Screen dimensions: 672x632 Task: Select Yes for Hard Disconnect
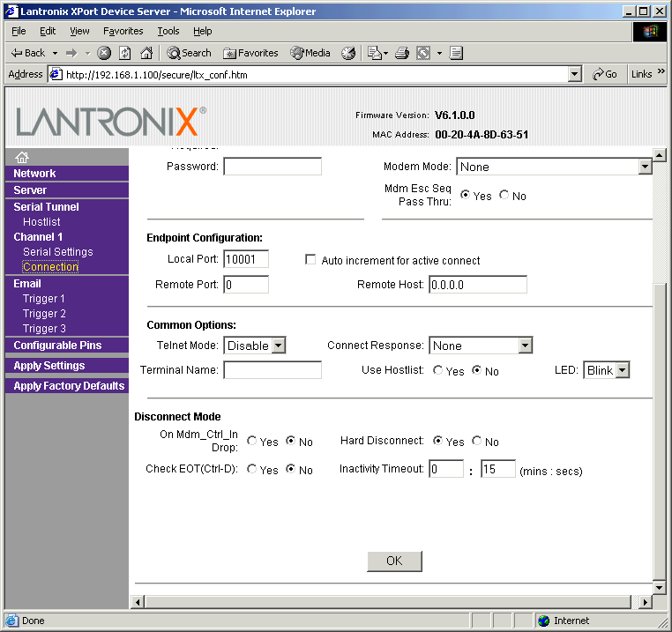click(x=437, y=441)
